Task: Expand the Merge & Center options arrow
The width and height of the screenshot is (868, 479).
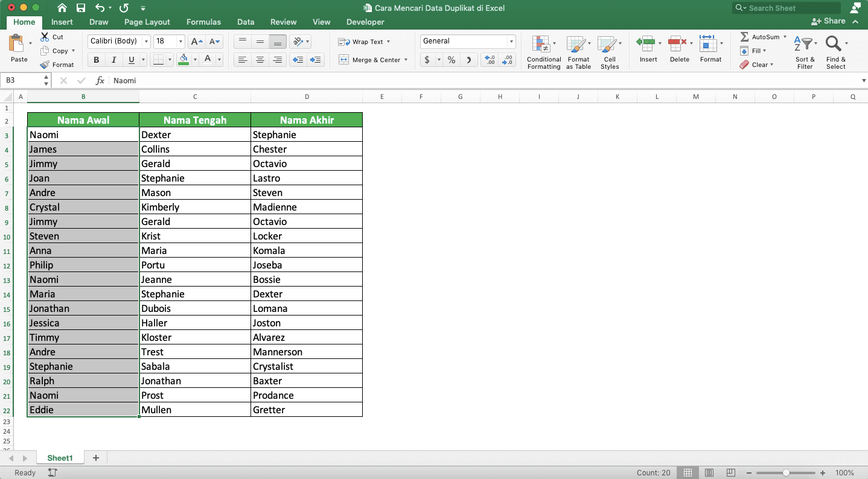Action: click(406, 60)
